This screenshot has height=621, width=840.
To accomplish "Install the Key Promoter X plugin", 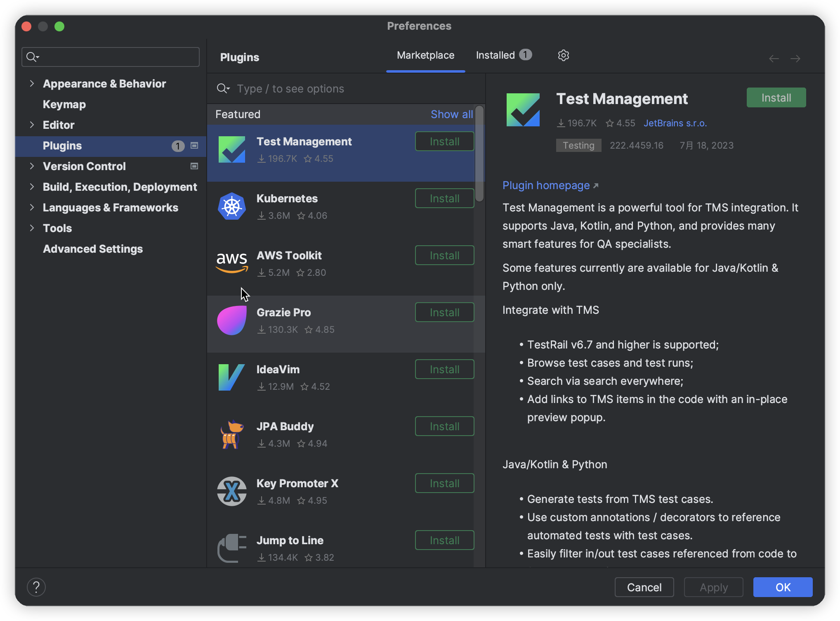I will point(444,484).
